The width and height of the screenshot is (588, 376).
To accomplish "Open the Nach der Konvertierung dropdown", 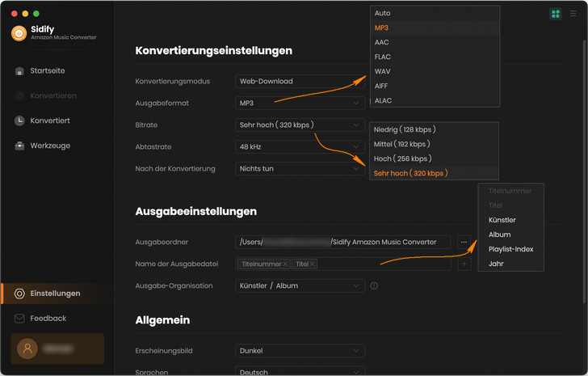I will point(300,169).
